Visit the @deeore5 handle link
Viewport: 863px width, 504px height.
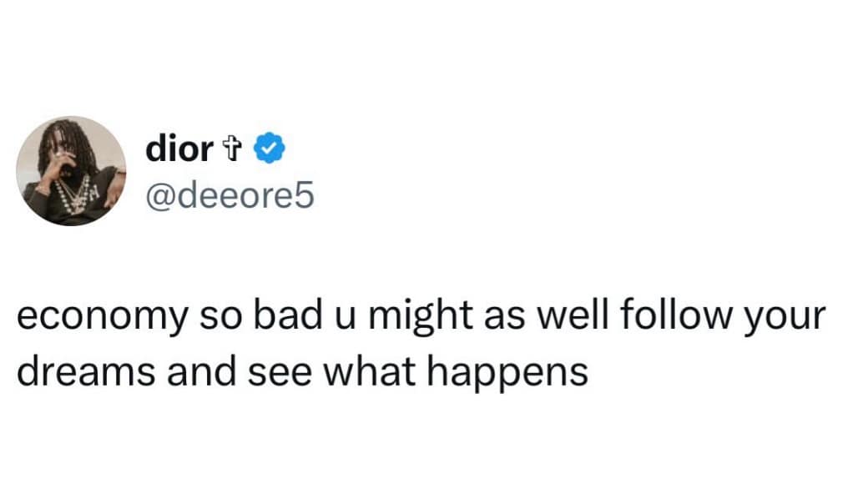point(230,195)
